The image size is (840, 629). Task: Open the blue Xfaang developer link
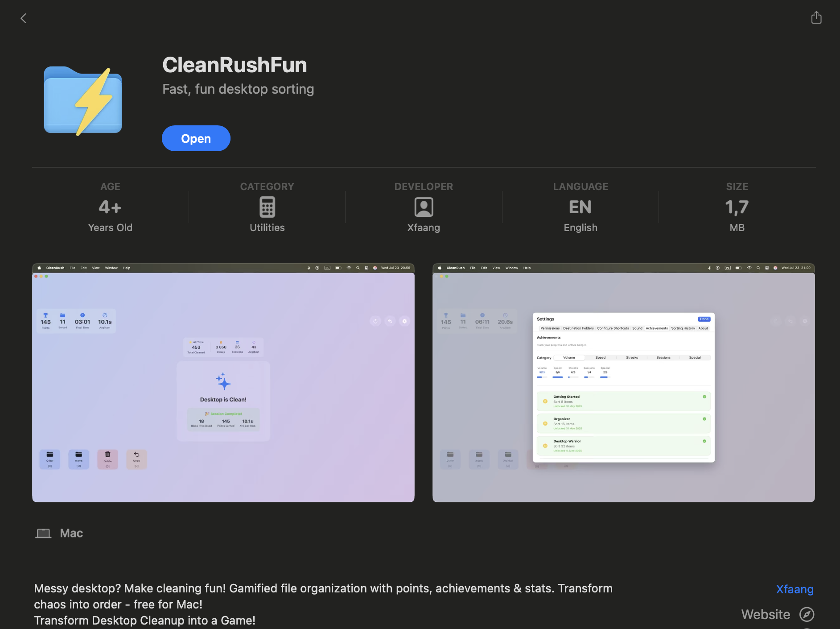coord(795,589)
